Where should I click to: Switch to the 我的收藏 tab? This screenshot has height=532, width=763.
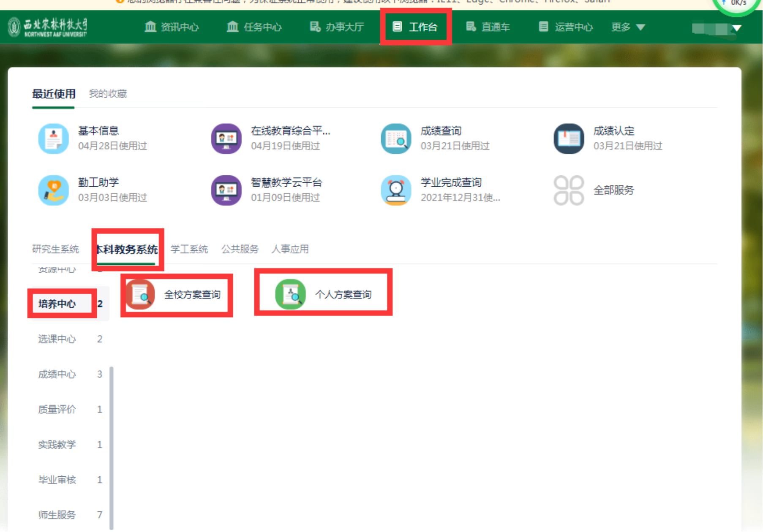pyautogui.click(x=108, y=94)
